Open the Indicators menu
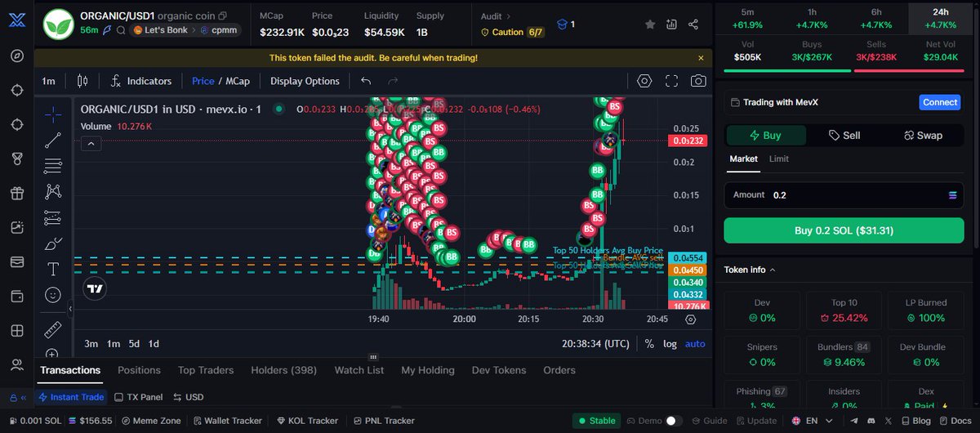Image resolution: width=980 pixels, height=433 pixels. tap(140, 81)
